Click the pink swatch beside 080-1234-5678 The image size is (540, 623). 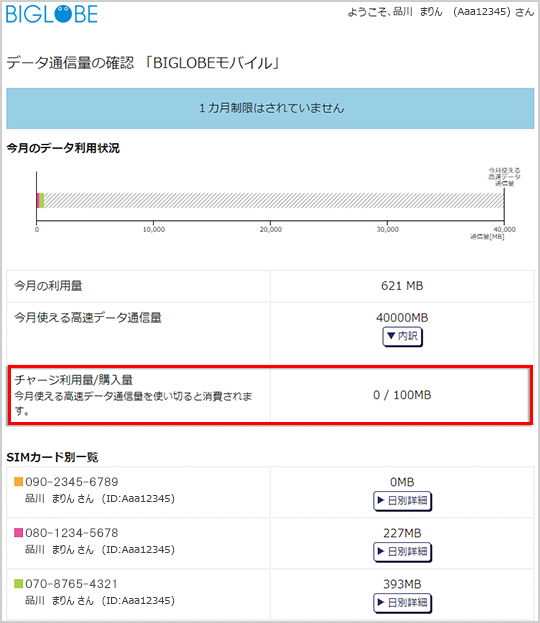[x=19, y=532]
